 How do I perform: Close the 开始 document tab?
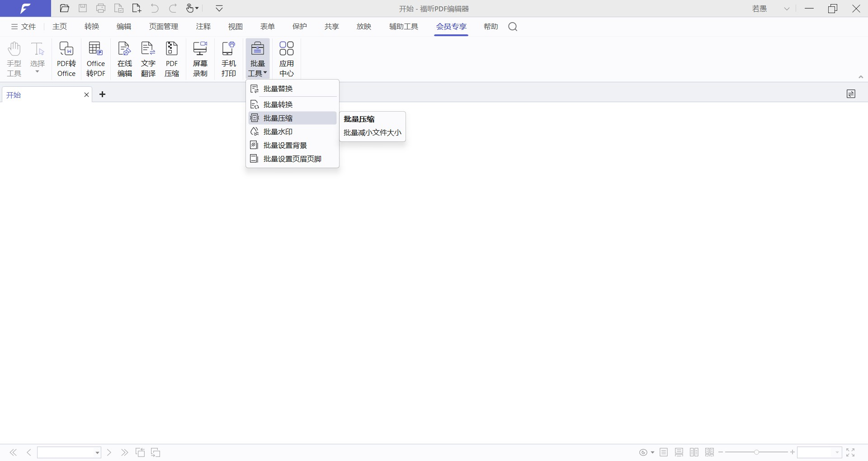click(x=86, y=95)
